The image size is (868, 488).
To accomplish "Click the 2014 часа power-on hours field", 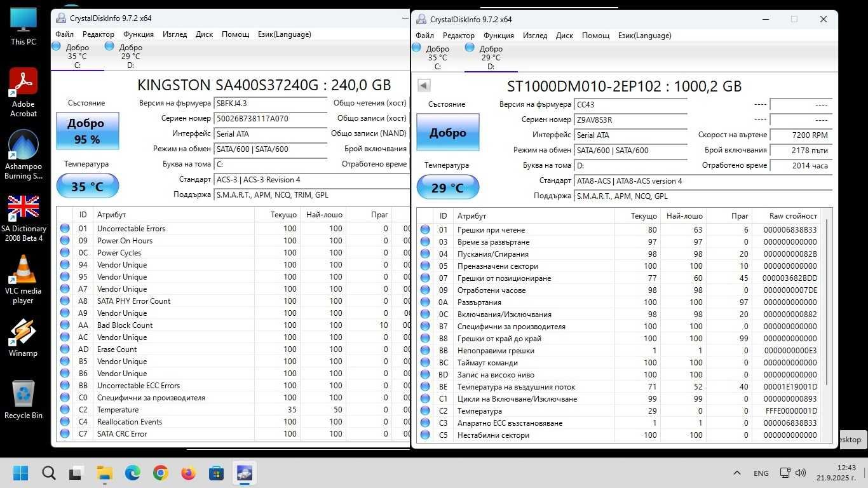I will (x=801, y=165).
